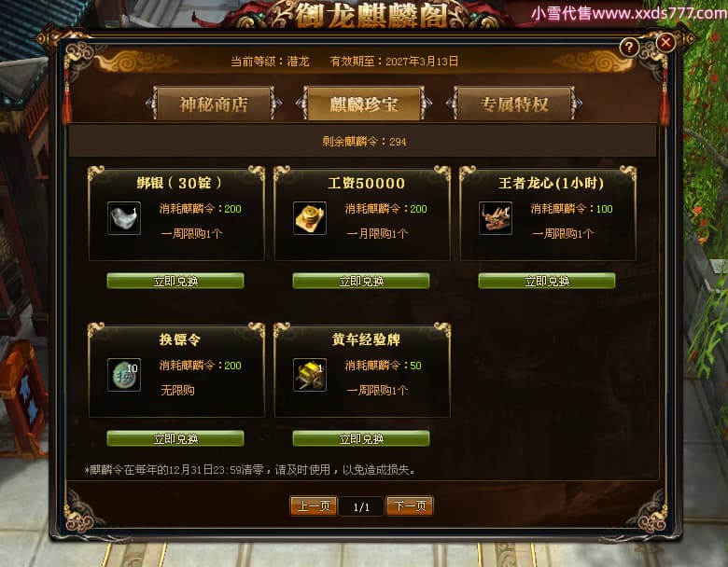Click the 换镖令 green token icon
The height and width of the screenshot is (567, 728).
click(x=124, y=375)
